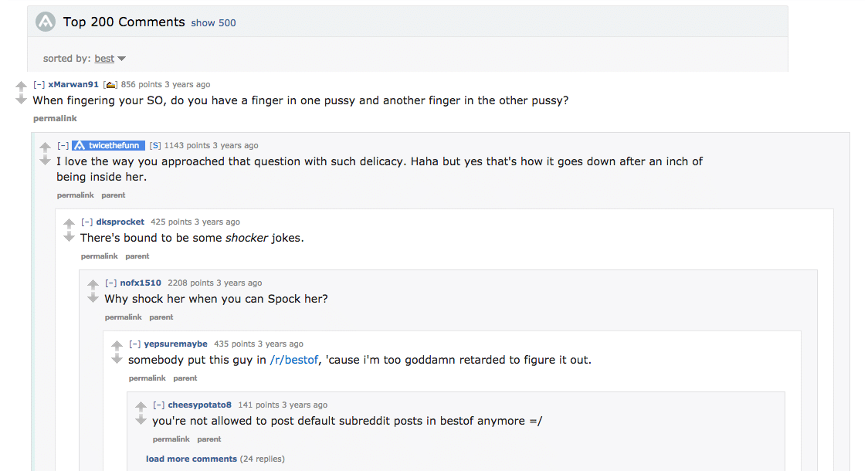Load more comments with 24 replies
The height and width of the screenshot is (471, 868).
(x=191, y=459)
